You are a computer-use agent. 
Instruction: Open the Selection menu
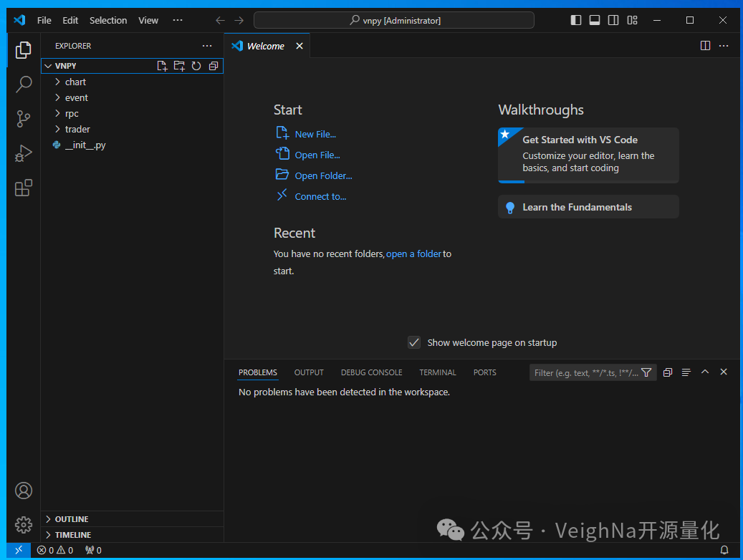coord(108,20)
